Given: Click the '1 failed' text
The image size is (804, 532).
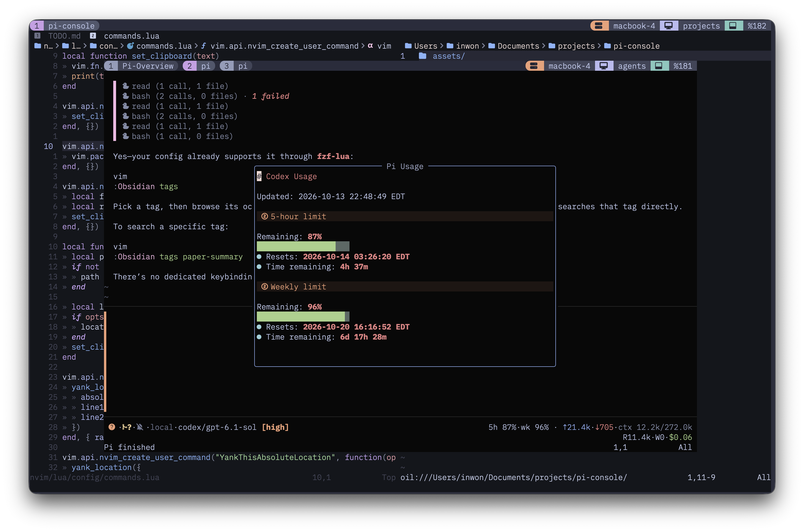Looking at the screenshot, I should pyautogui.click(x=270, y=96).
